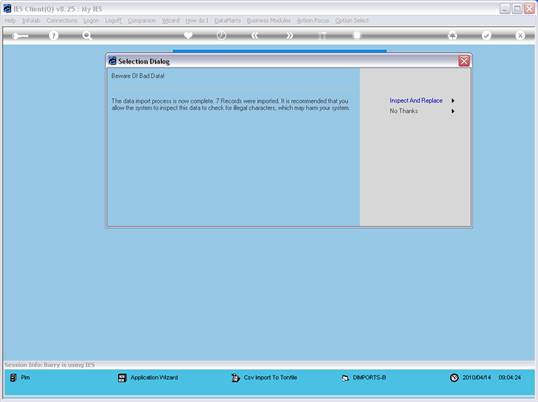This screenshot has height=402, width=538.
Task: Click the heart favorites icon
Action: click(x=188, y=35)
